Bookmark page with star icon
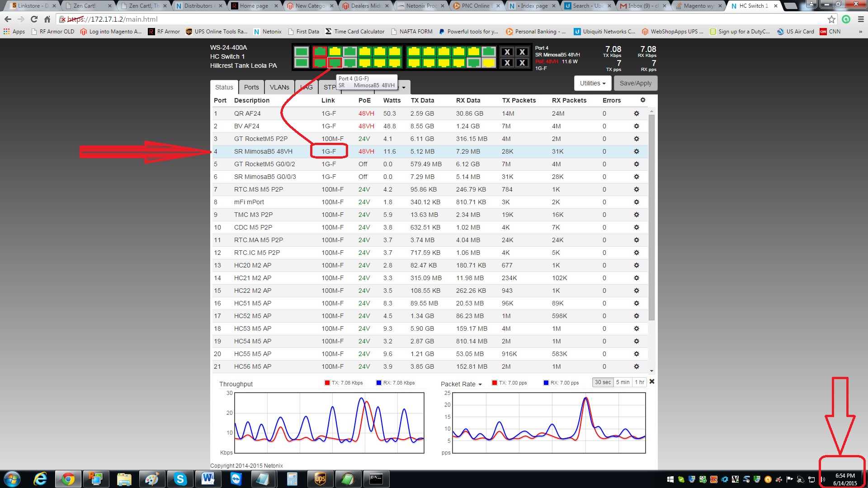 (x=831, y=19)
